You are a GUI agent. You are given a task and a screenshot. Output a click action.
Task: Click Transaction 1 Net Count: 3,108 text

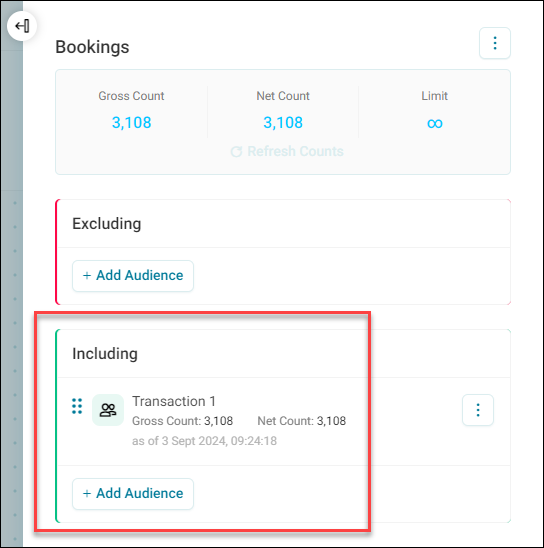click(x=302, y=421)
